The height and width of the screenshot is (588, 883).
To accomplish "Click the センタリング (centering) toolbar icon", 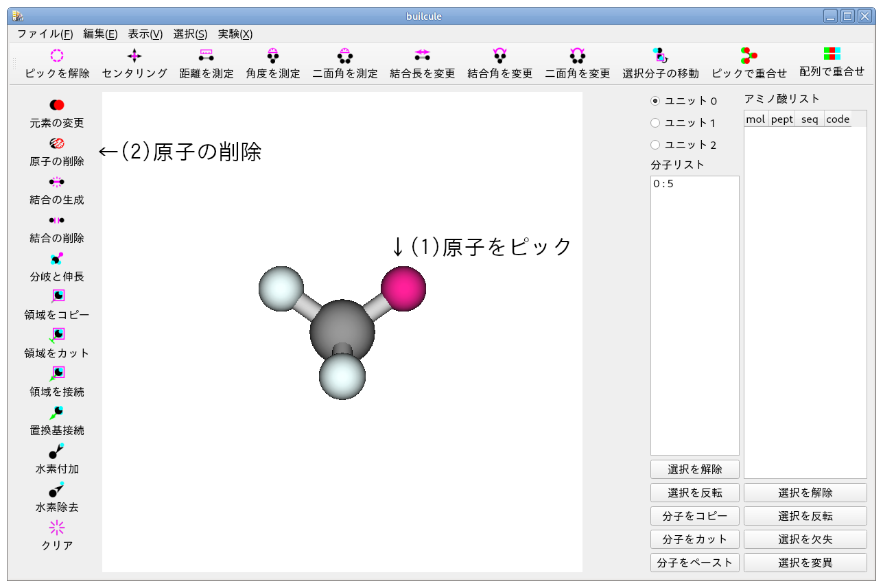I will [133, 64].
